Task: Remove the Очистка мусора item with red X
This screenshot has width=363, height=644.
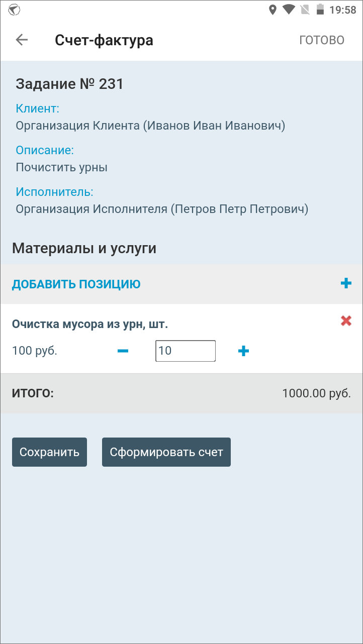Action: coord(346,320)
